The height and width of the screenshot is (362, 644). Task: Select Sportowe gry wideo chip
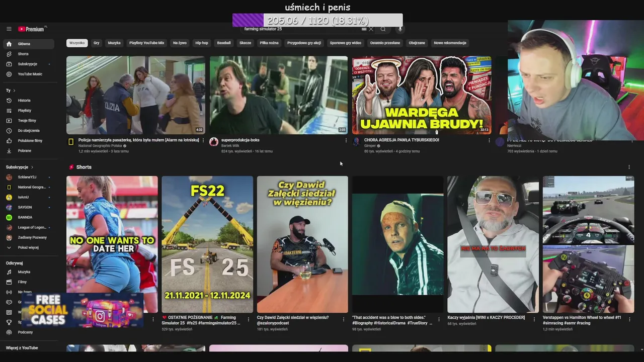tap(346, 43)
